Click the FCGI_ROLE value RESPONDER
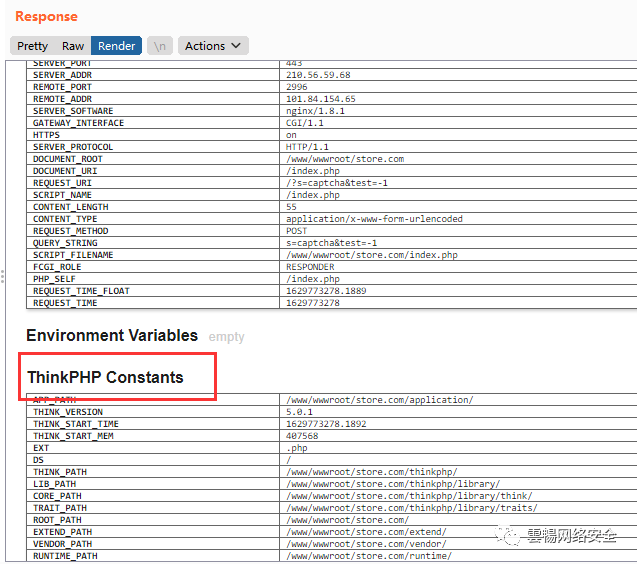The width and height of the screenshot is (637, 564). [x=310, y=267]
